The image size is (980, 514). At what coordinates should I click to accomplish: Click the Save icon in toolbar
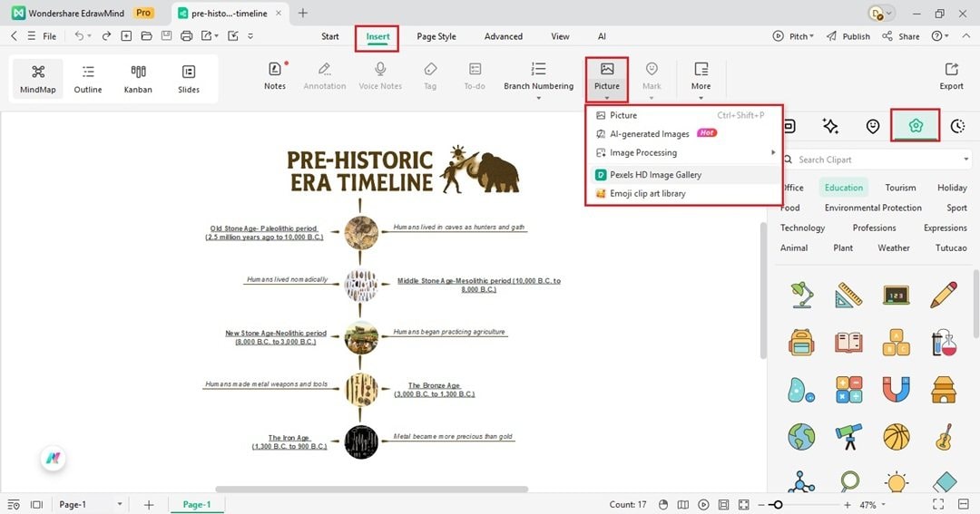(166, 36)
